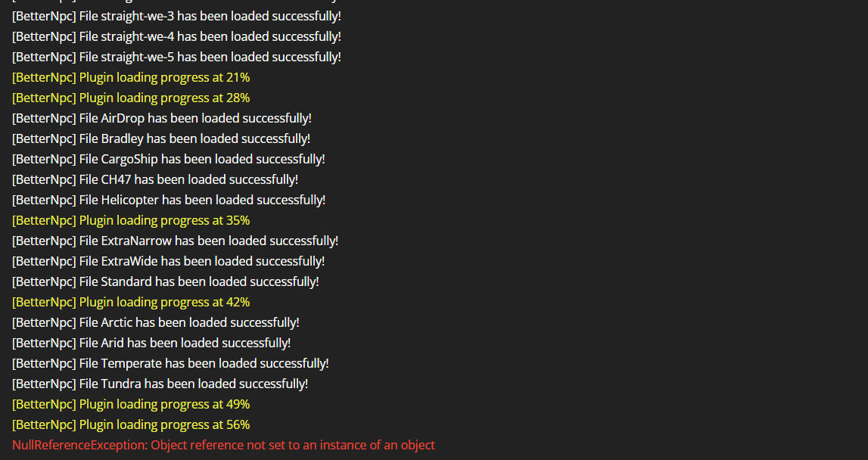Click the File Helicopter loaded log line
The height and width of the screenshot is (460, 868).
pyautogui.click(x=169, y=200)
